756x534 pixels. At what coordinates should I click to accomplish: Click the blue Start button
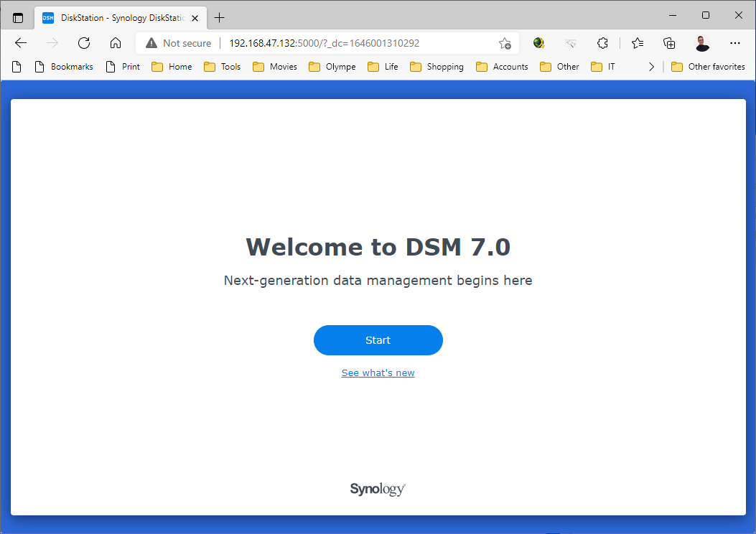[378, 340]
